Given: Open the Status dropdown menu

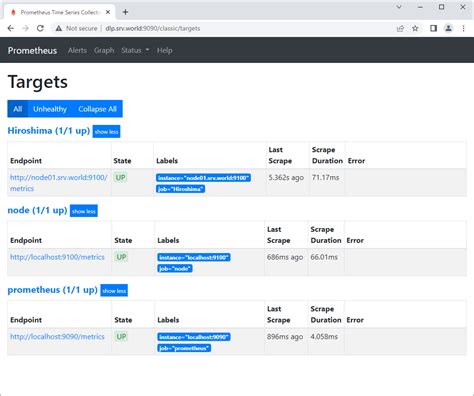Looking at the screenshot, I should click(135, 50).
